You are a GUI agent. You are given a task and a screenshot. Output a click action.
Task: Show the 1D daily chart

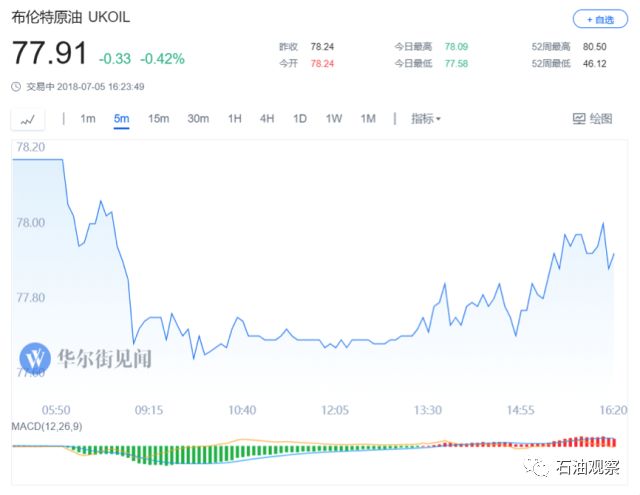click(x=300, y=119)
